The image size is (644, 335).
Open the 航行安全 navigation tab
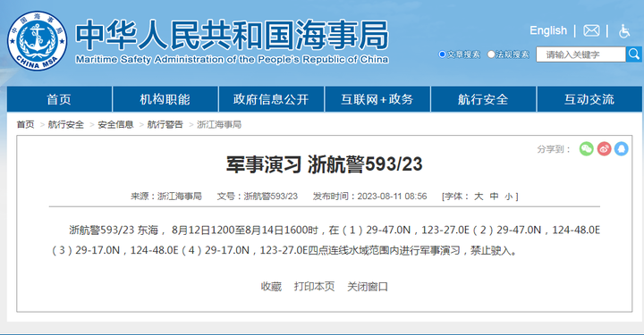click(483, 99)
